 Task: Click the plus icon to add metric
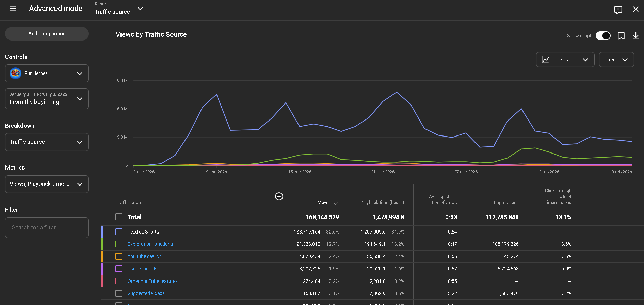pos(279,196)
